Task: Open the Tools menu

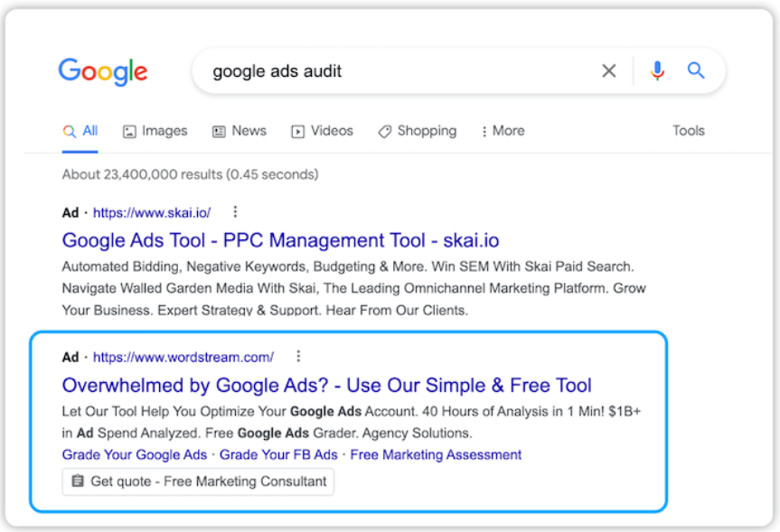Action: pos(689,130)
